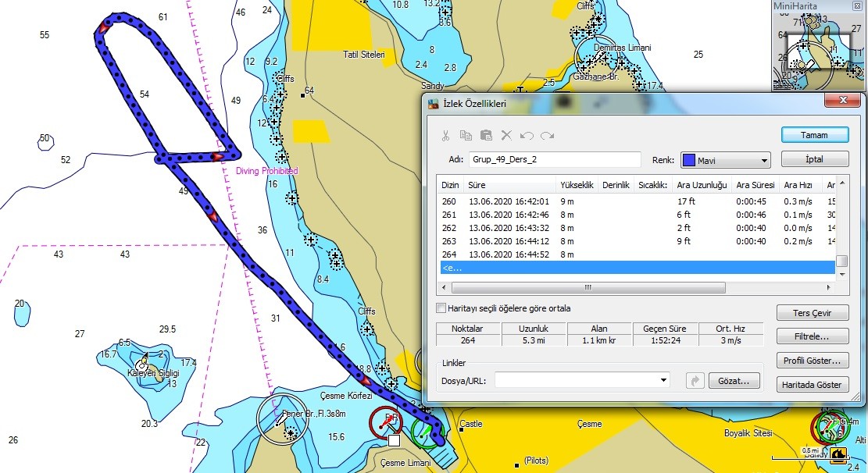
Task: Click the Paste clipboard icon
Action: click(x=486, y=136)
